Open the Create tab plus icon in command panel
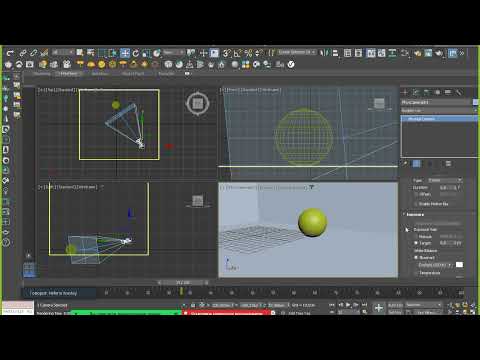This screenshot has height=360, width=480. pyautogui.click(x=405, y=92)
